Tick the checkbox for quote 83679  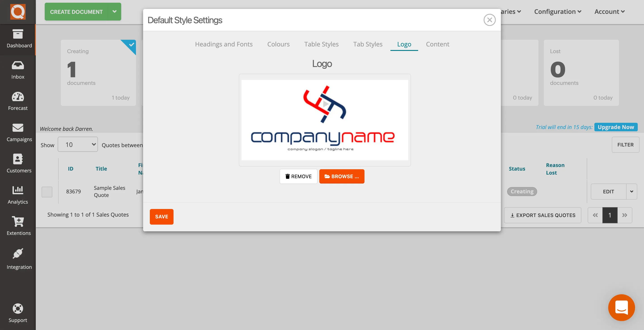click(47, 192)
